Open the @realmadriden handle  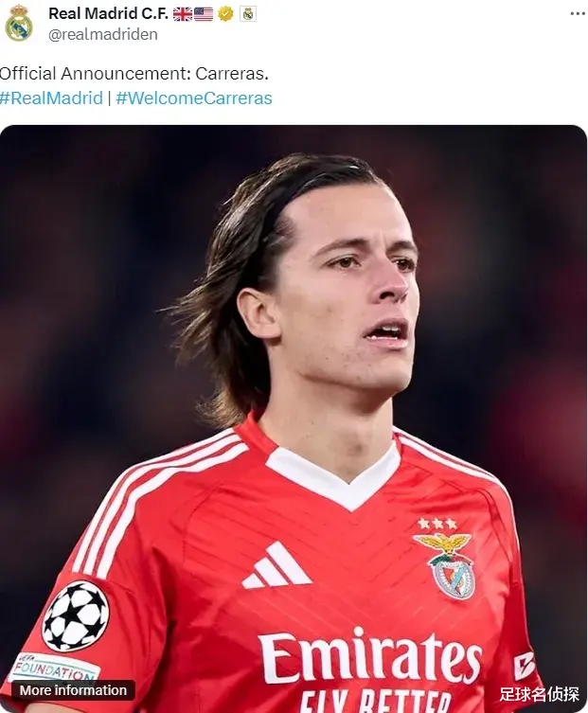point(103,34)
